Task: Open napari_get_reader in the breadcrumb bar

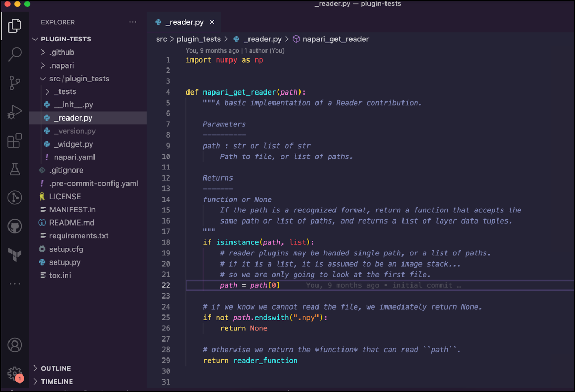Action: [x=335, y=39]
